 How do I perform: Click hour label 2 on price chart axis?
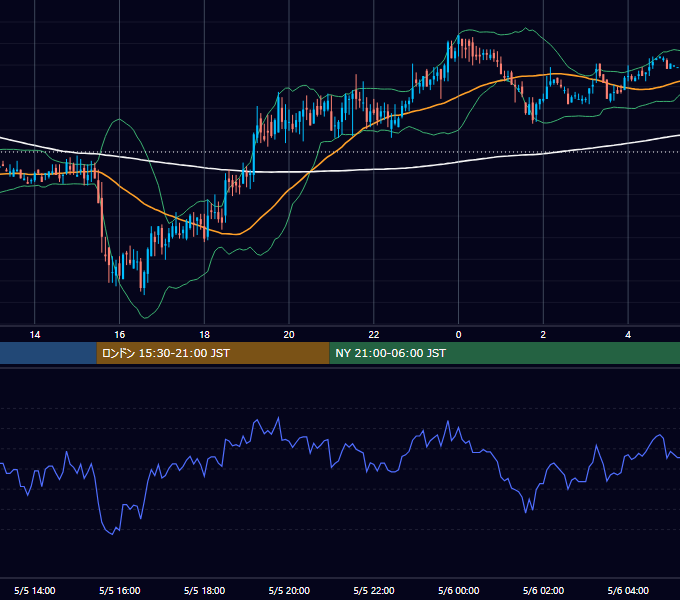click(x=543, y=334)
